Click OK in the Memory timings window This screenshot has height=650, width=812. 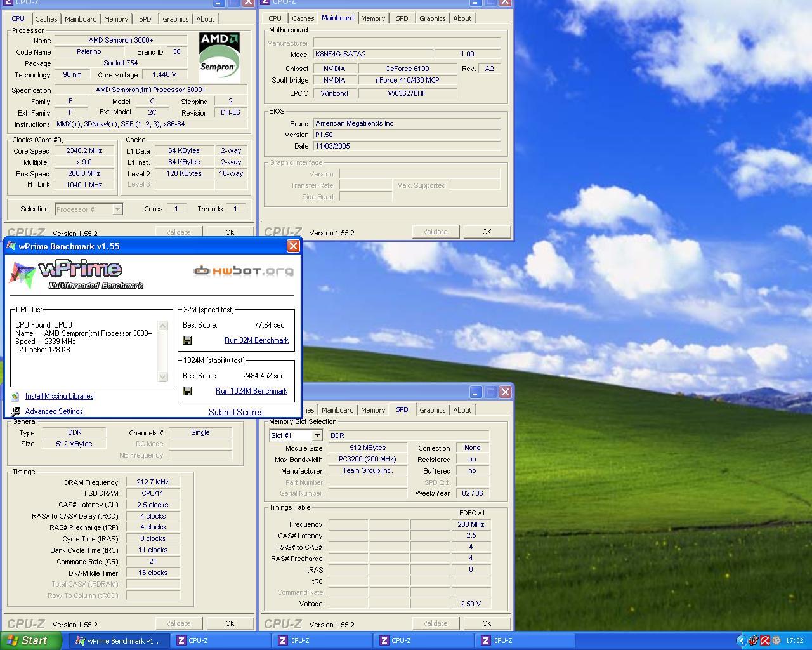230,623
